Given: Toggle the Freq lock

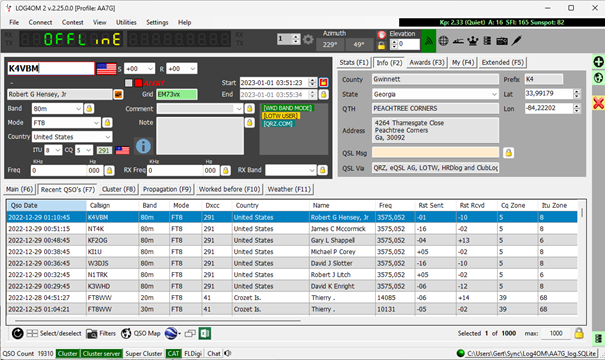Looking at the screenshot, I should (109, 170).
